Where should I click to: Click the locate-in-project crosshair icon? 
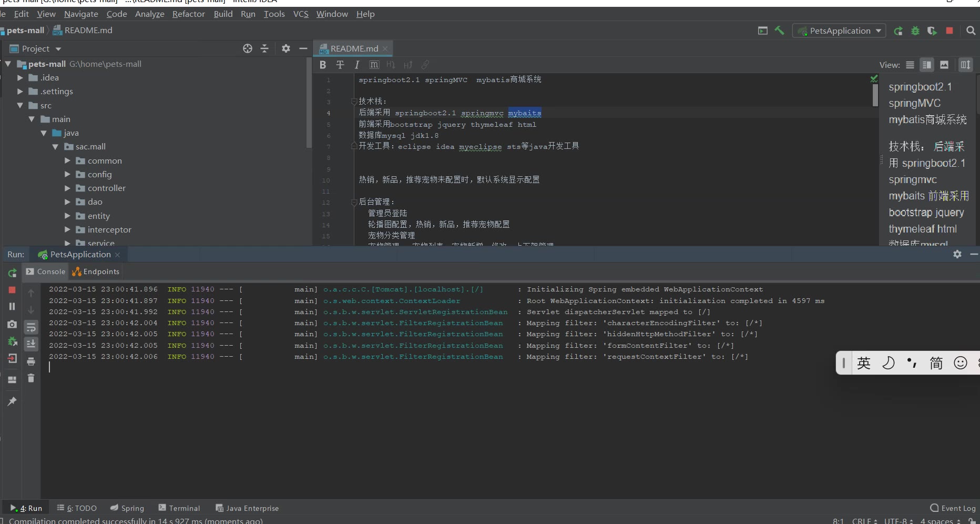point(248,48)
